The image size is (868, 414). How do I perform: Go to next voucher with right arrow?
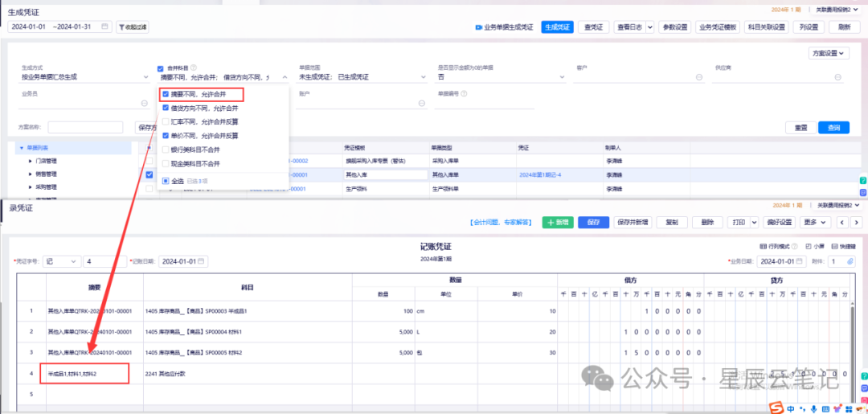pos(857,222)
